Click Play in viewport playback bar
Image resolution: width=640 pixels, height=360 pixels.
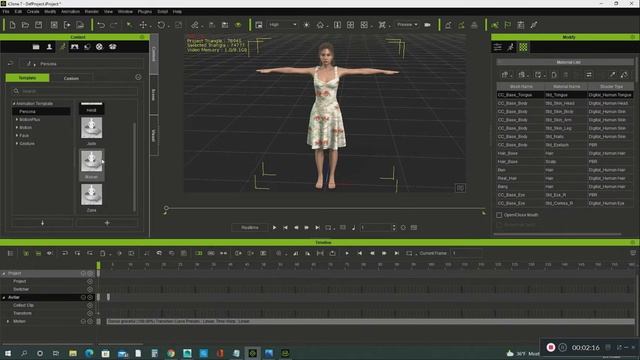point(274,227)
